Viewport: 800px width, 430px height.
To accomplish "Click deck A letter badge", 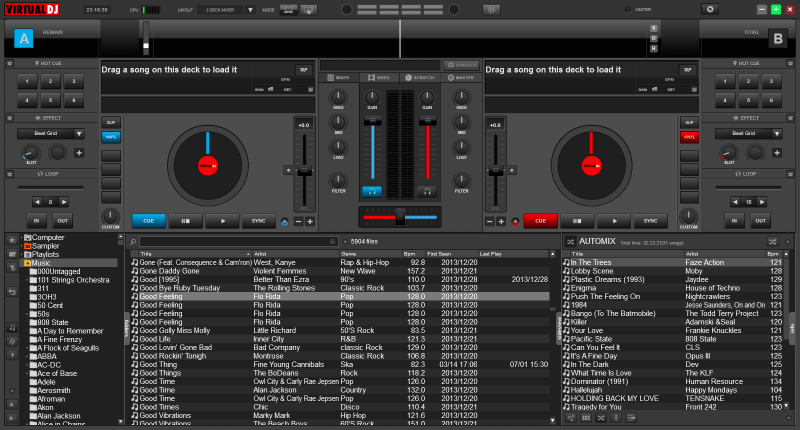I will coord(23,39).
